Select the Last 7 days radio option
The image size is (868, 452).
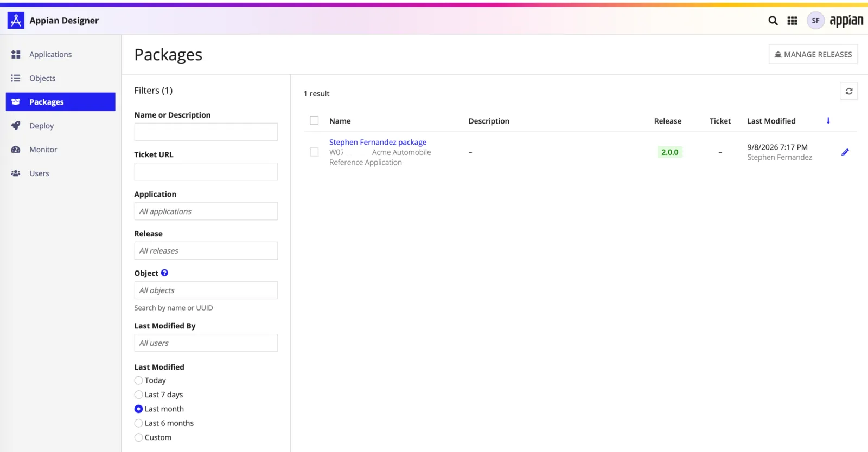138,395
